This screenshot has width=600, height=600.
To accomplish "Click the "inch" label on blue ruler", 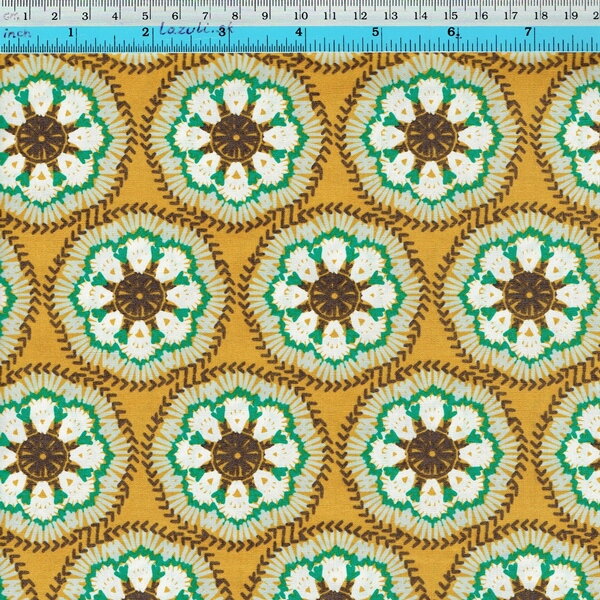I will click(17, 33).
